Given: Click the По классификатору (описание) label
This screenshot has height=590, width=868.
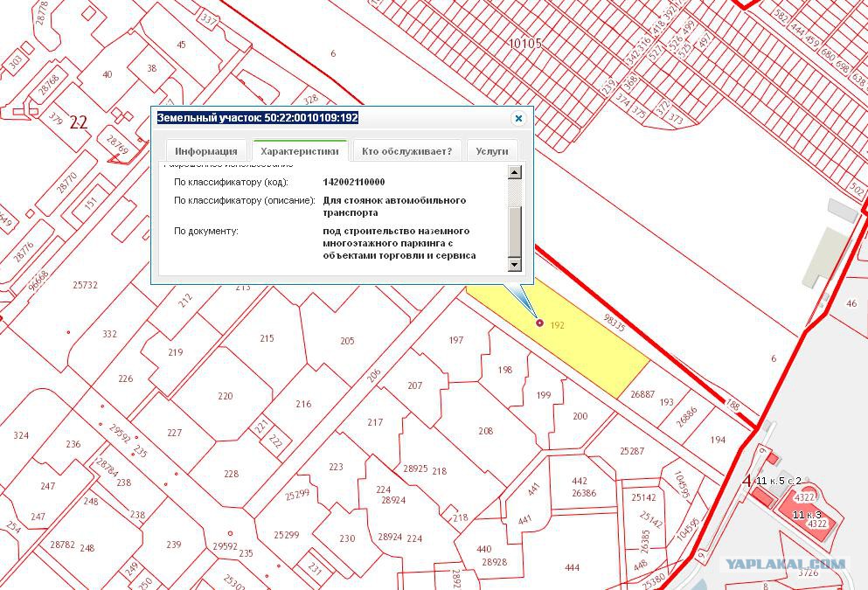Looking at the screenshot, I should (x=244, y=200).
